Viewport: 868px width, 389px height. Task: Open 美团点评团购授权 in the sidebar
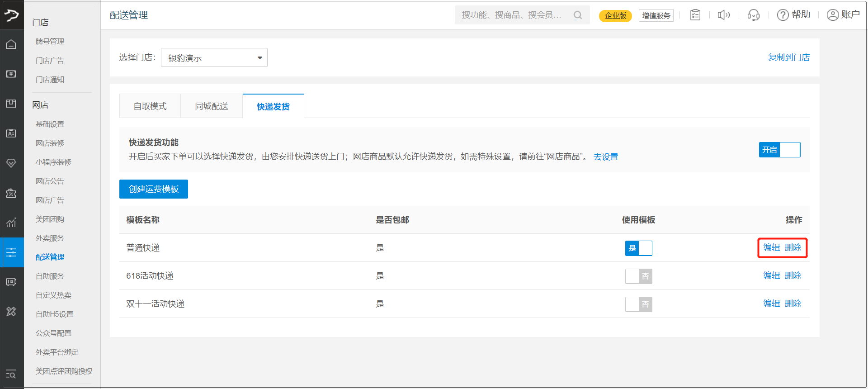click(x=64, y=371)
